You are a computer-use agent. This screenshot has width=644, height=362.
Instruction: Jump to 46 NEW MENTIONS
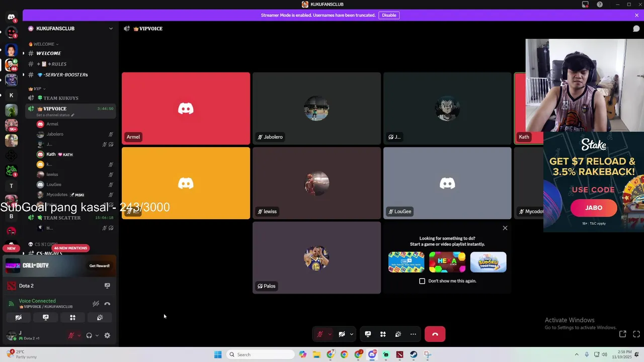point(70,248)
